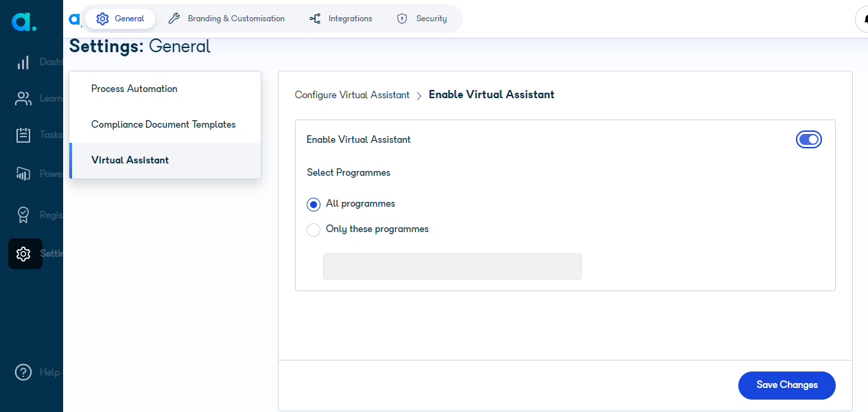Click the app logo in the sidebar
The image size is (868, 412).
24,21
